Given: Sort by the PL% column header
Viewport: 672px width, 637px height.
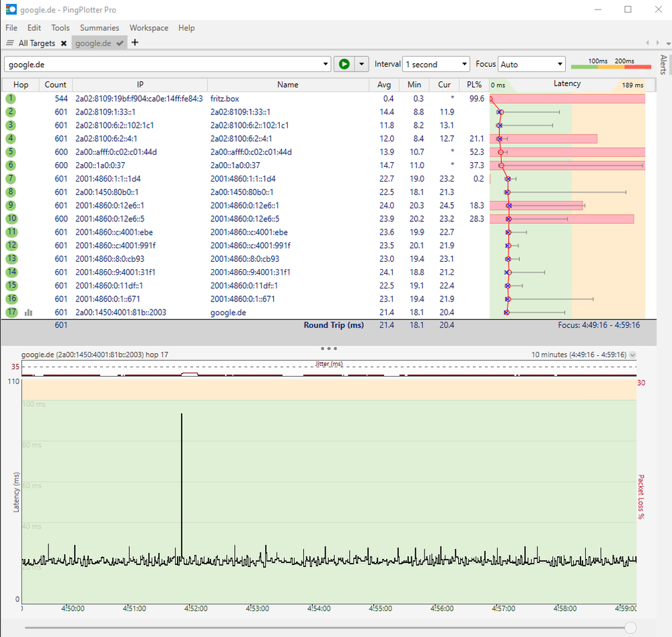Looking at the screenshot, I should tap(474, 85).
